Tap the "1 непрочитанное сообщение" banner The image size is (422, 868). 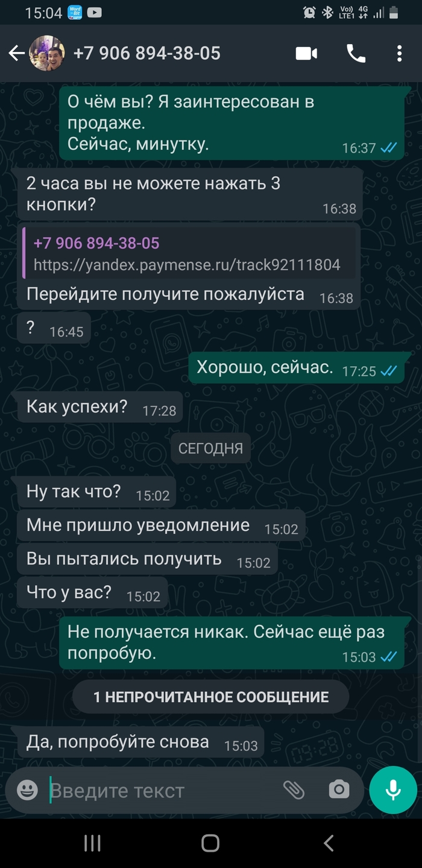click(210, 697)
